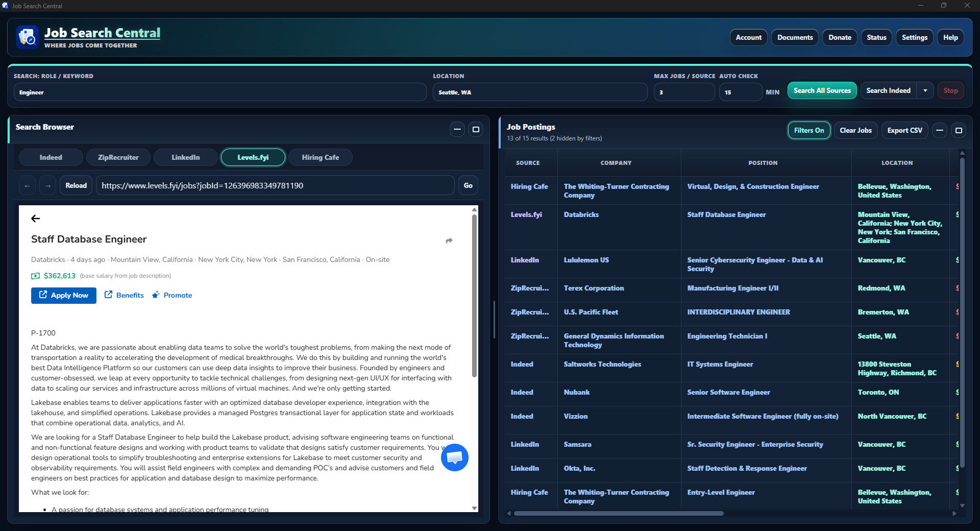Open the Documents menu
This screenshot has height=531, width=980.
pyautogui.click(x=795, y=38)
